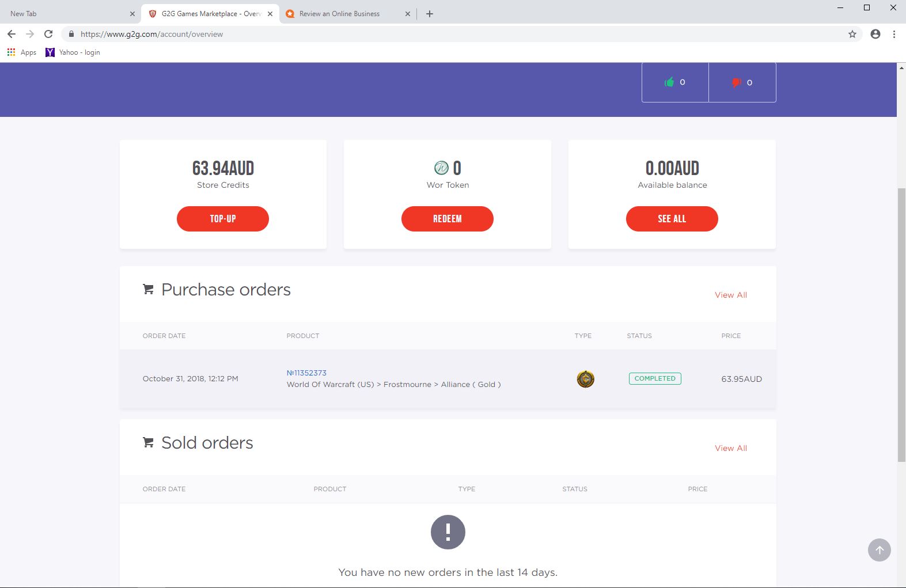Click the 63.95AUD order price
906x588 pixels.
tap(742, 379)
